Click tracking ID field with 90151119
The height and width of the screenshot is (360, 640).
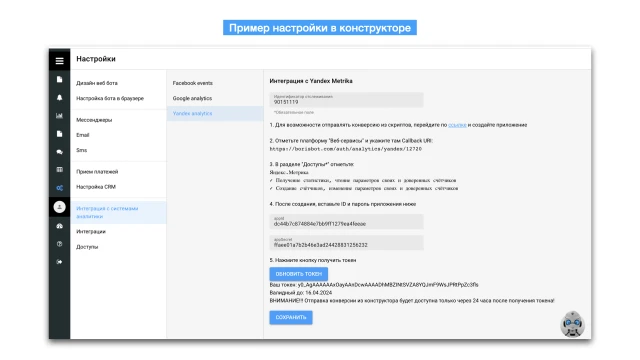click(346, 100)
